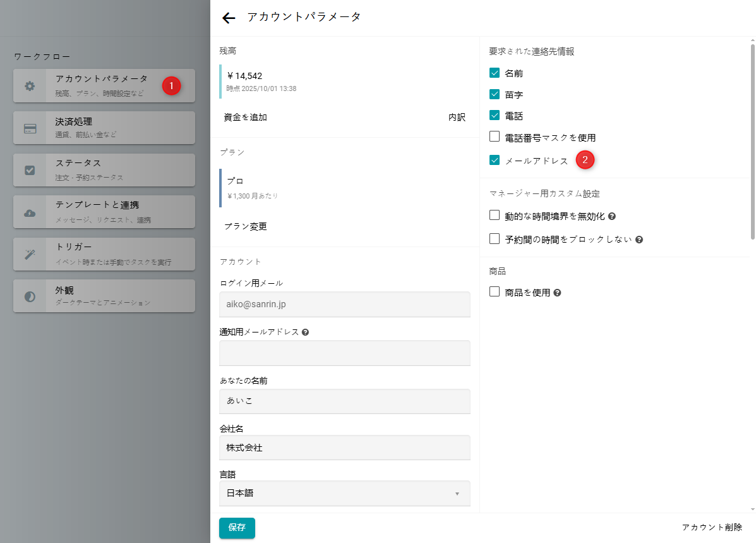
Task: Open アカウントパラメータ in workflow menu
Action: point(104,86)
